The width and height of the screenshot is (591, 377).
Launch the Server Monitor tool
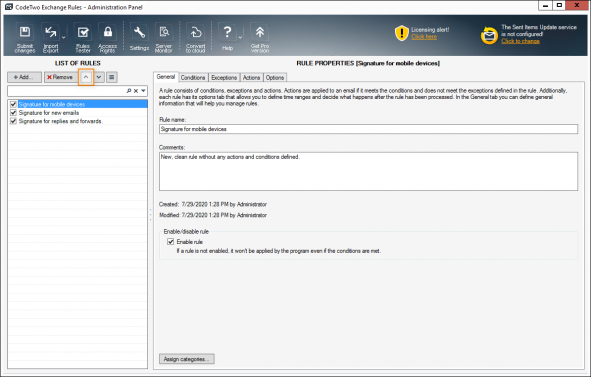click(x=164, y=38)
